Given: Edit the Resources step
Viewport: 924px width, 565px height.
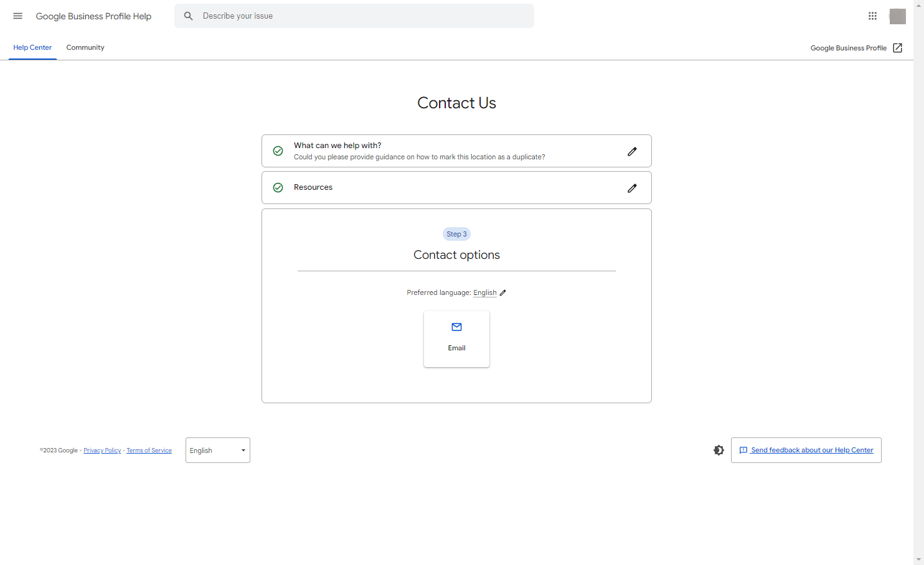Looking at the screenshot, I should [x=632, y=188].
